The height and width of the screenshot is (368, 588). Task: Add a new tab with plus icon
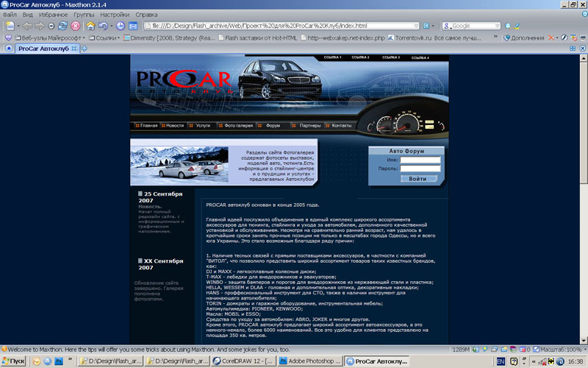click(x=85, y=49)
